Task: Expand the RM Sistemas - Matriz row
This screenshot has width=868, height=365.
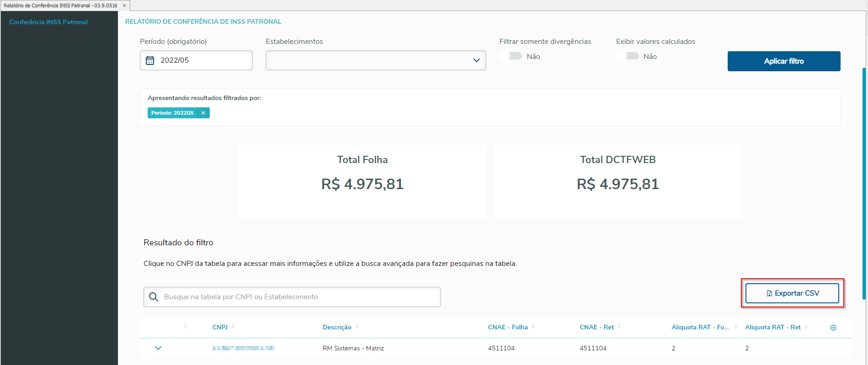Action: click(x=158, y=348)
